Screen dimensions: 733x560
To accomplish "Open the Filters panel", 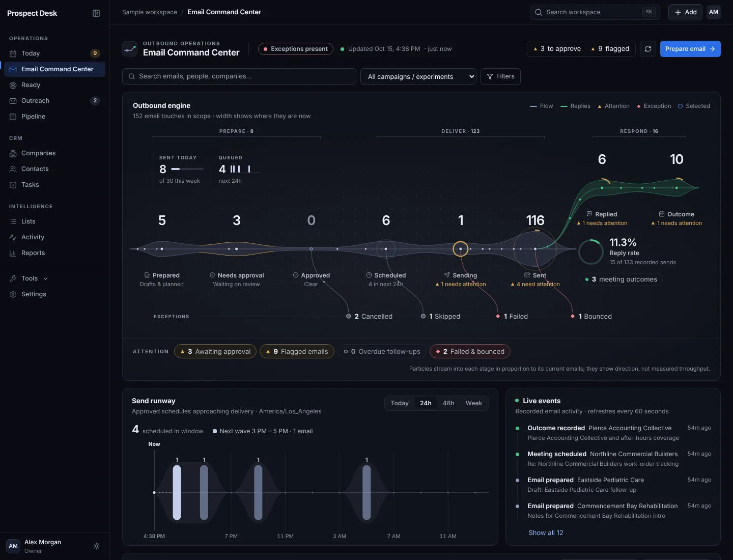I will coord(500,76).
